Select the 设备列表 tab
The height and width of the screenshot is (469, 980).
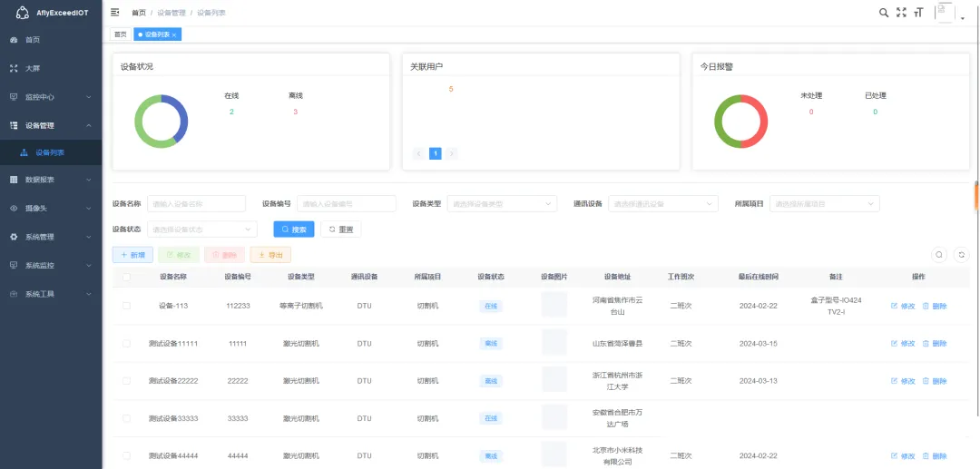point(157,34)
